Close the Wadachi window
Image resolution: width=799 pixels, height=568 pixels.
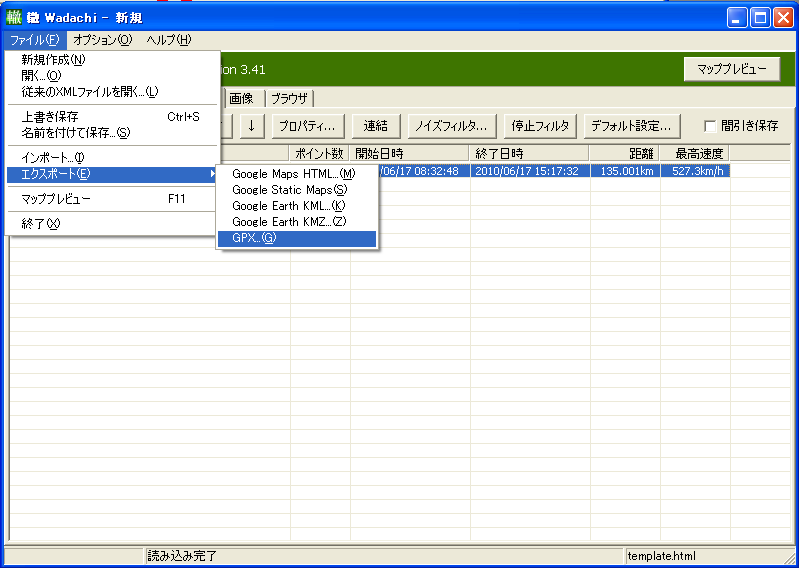point(783,18)
